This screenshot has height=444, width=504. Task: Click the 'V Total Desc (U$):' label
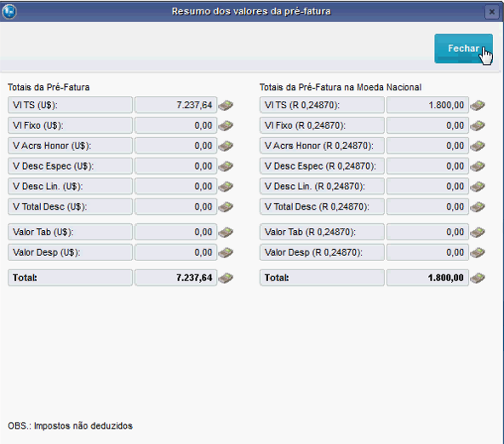pos(70,206)
